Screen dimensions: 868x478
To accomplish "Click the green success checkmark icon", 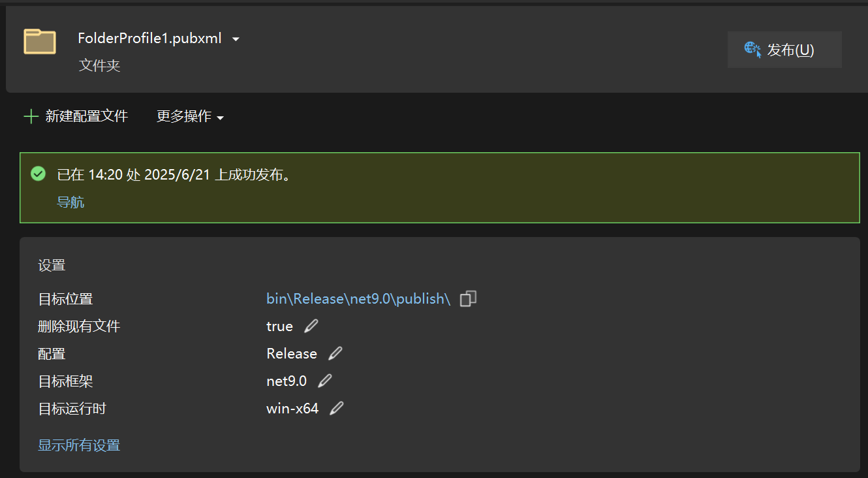I will [39, 174].
